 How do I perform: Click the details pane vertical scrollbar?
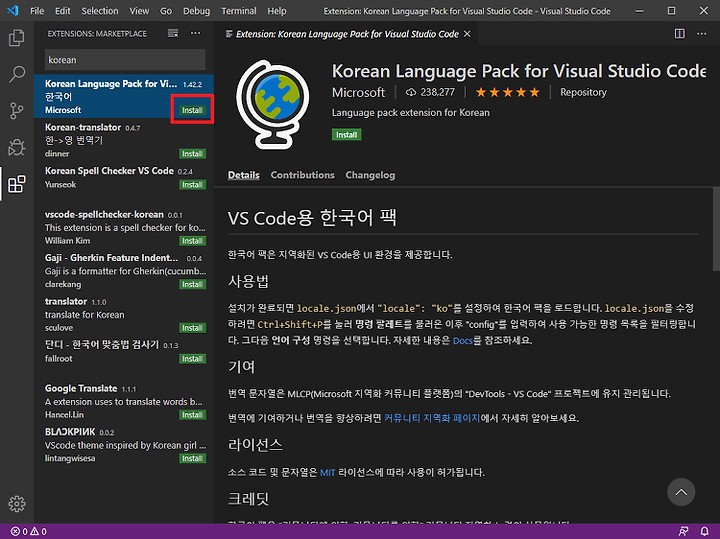[x=716, y=229]
